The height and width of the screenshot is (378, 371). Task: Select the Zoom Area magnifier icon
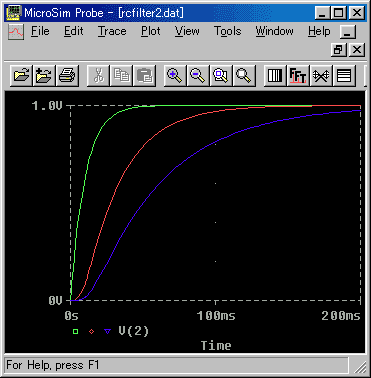(221, 76)
